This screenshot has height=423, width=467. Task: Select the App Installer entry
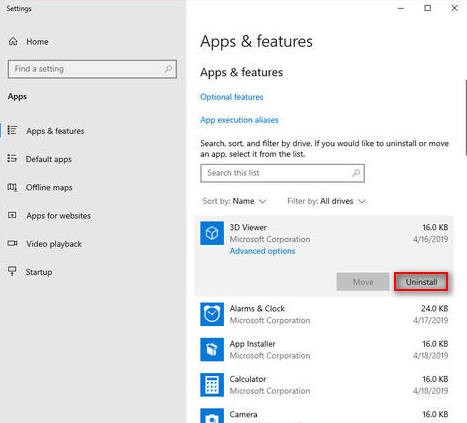pyautogui.click(x=324, y=350)
